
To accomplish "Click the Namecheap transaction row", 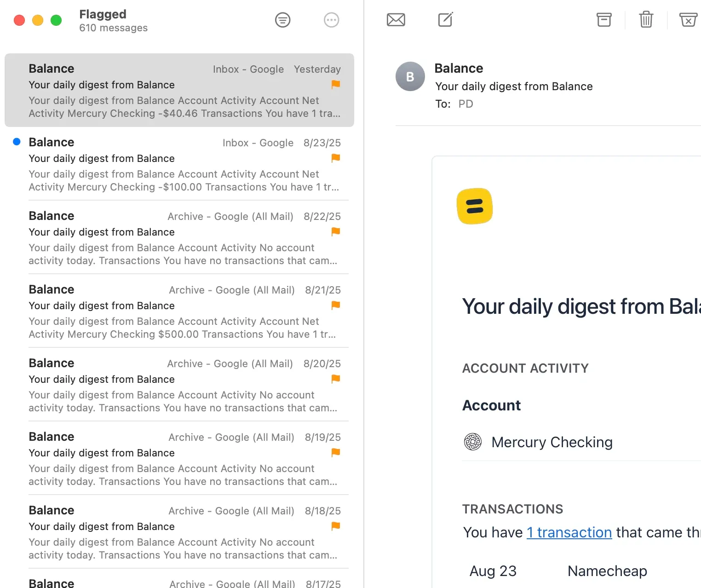I will 607,571.
